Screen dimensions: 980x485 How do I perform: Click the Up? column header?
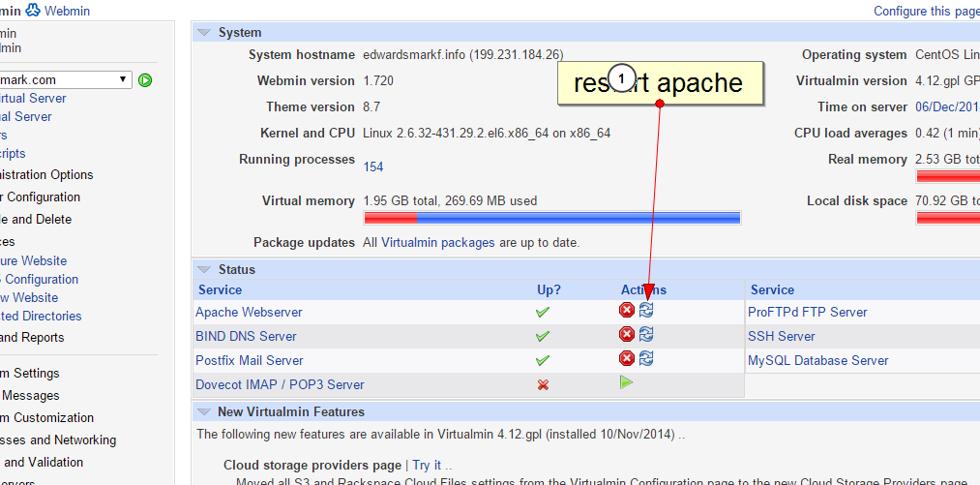pos(549,289)
